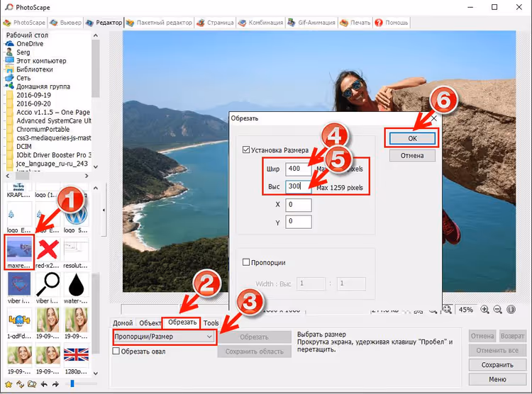Switch to the Редактор tab
The width and height of the screenshot is (532, 394).
(104, 23)
